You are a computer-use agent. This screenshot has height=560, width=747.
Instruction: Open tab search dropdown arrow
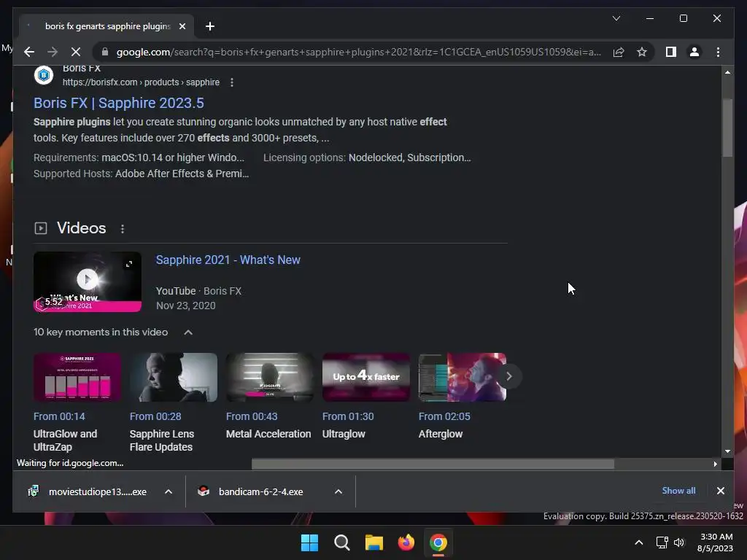click(x=616, y=18)
